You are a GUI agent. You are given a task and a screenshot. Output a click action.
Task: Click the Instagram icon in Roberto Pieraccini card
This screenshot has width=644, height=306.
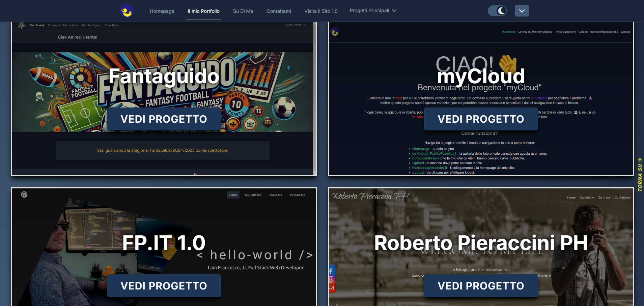(x=331, y=279)
